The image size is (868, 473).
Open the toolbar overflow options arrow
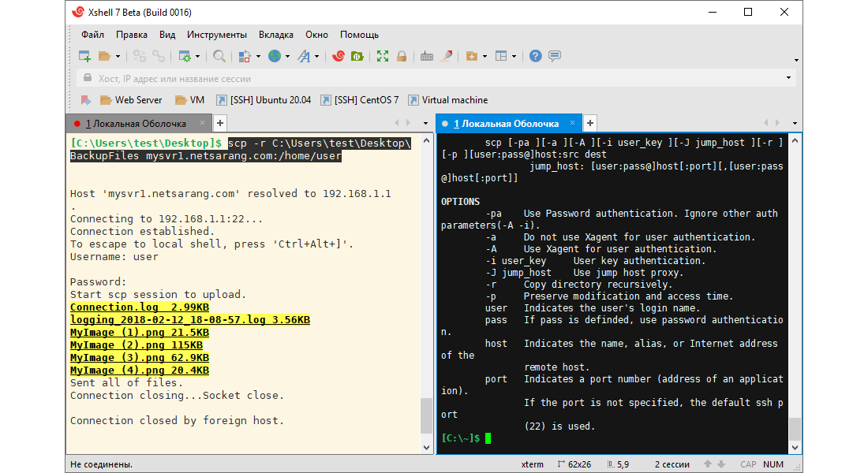point(796,60)
